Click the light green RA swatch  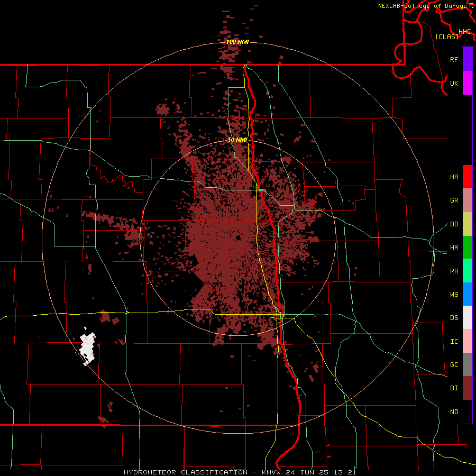[x=467, y=271]
